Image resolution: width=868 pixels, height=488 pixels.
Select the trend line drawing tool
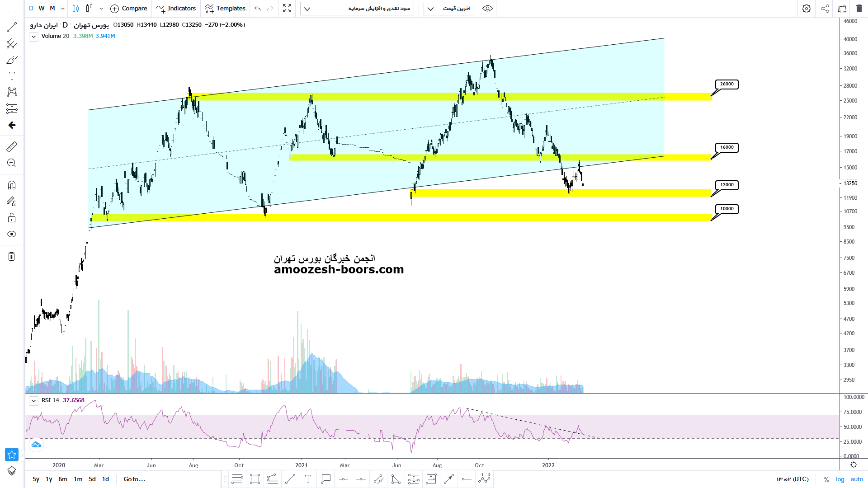(x=12, y=28)
